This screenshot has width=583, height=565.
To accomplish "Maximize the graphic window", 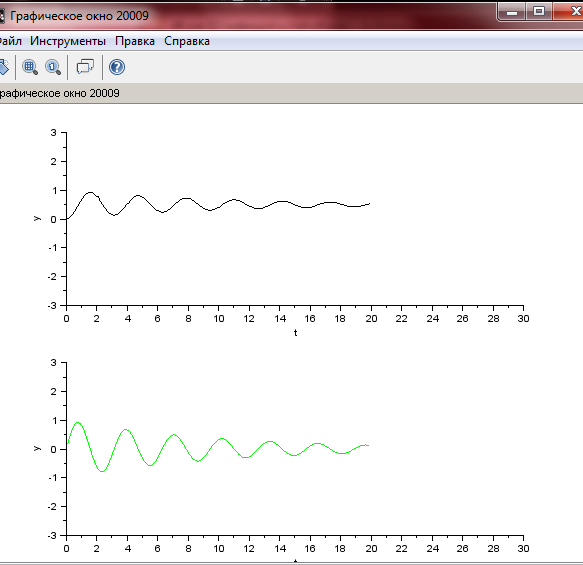I will click(x=539, y=12).
